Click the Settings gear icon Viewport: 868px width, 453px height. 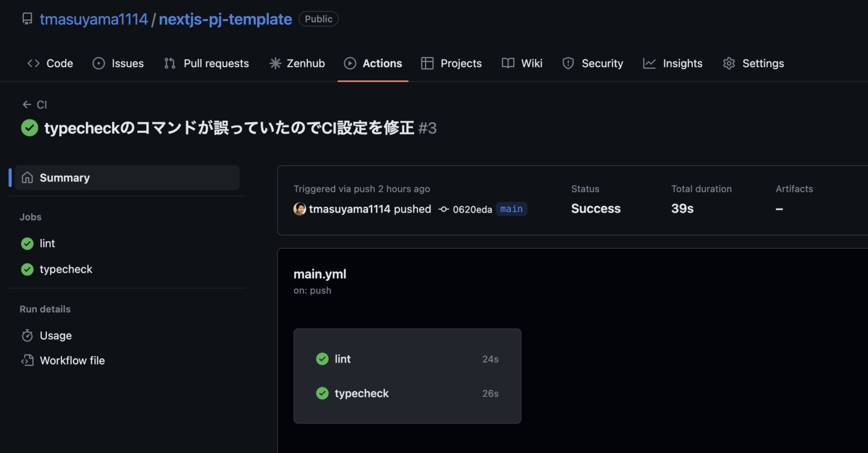point(729,63)
